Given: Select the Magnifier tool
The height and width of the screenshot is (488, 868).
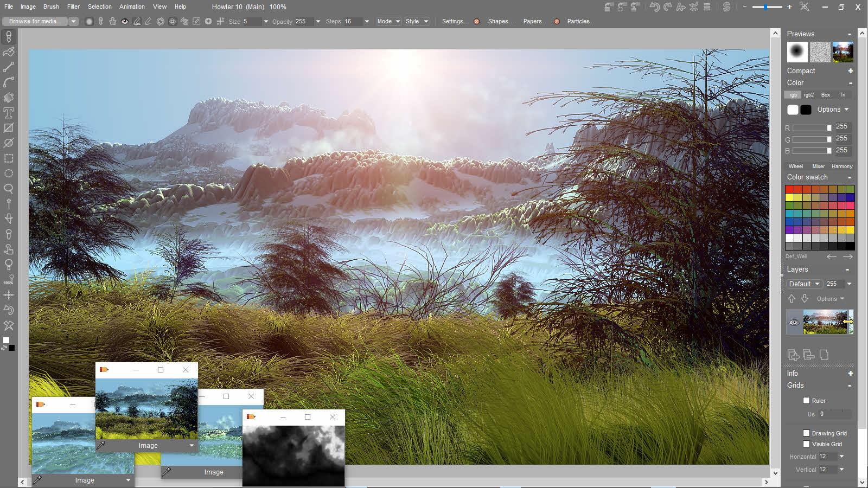Looking at the screenshot, I should pos(8,189).
